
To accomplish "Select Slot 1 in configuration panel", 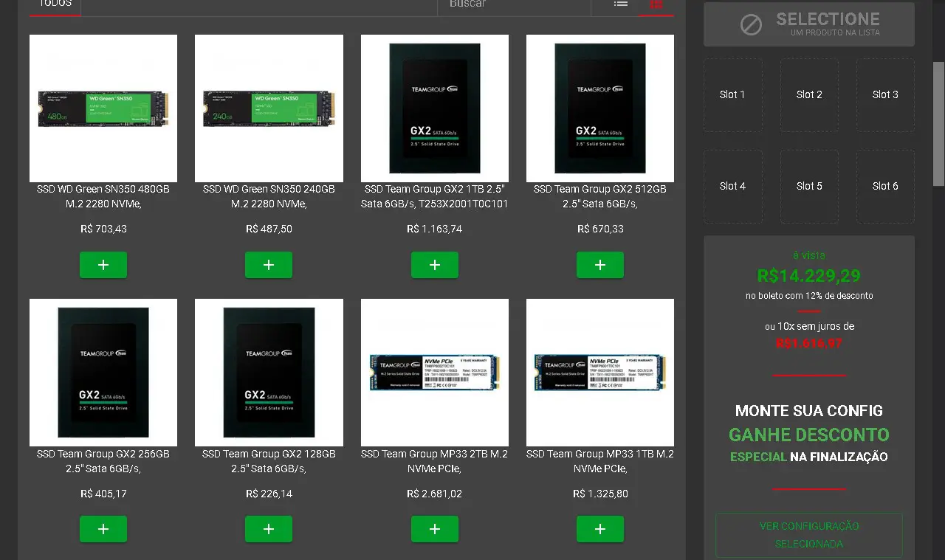I will click(732, 95).
